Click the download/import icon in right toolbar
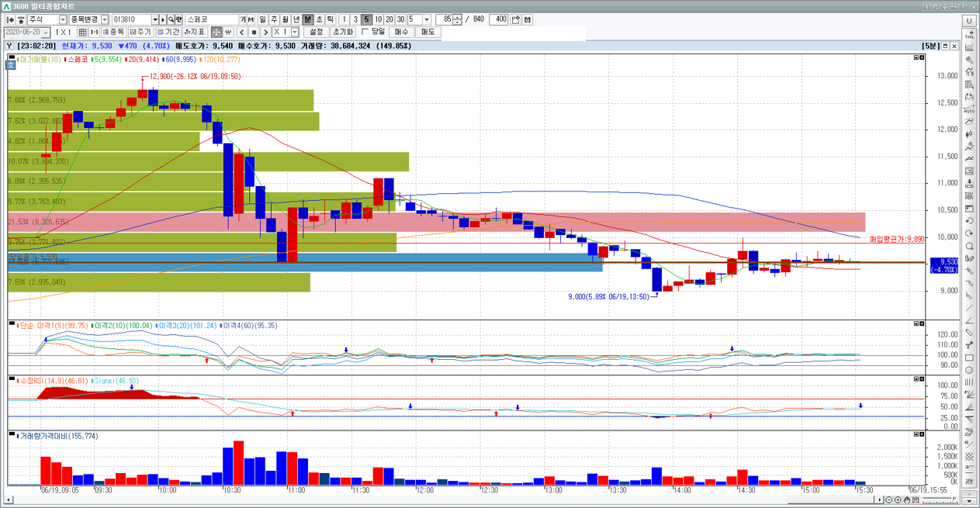980x508 pixels. pos(968,183)
